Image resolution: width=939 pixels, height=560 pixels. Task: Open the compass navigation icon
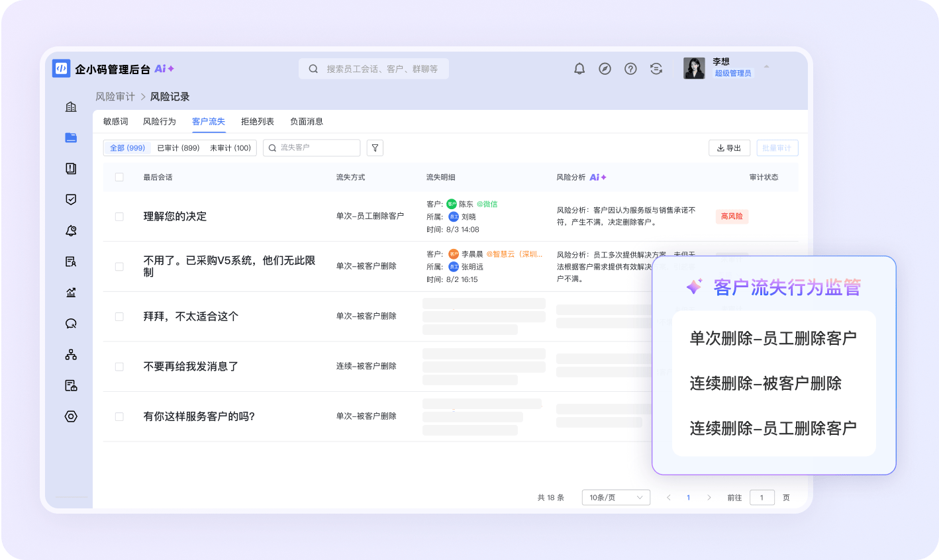coord(605,69)
